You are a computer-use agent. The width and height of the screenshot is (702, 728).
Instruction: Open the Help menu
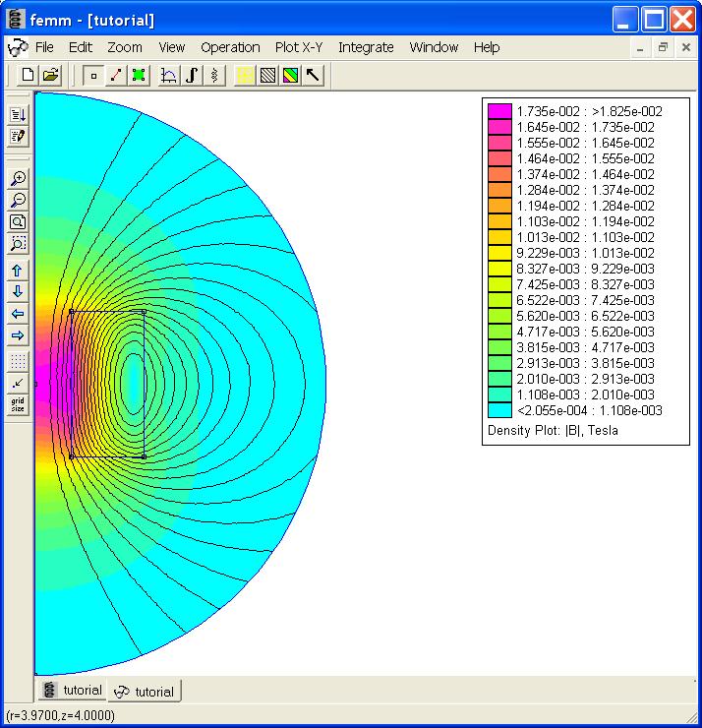487,47
